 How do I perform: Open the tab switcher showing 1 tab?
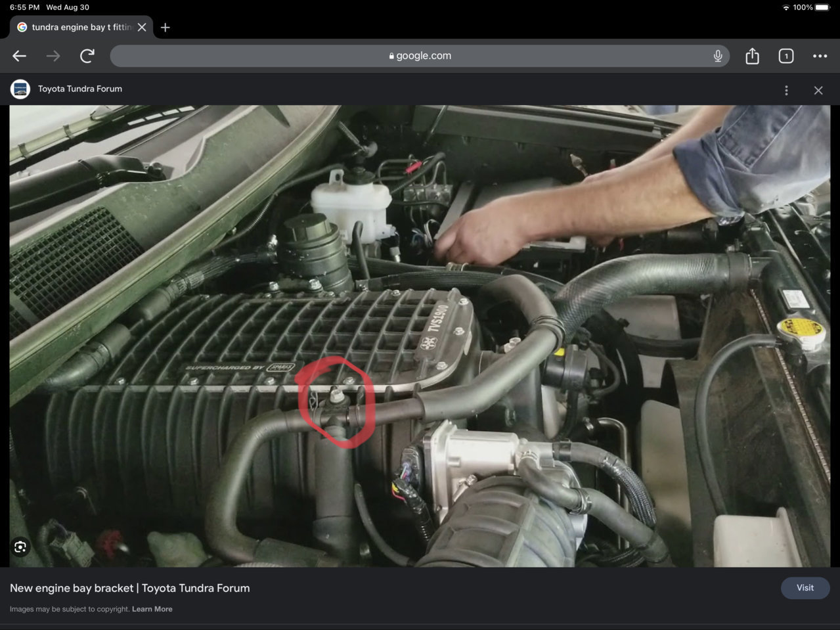[x=786, y=56]
